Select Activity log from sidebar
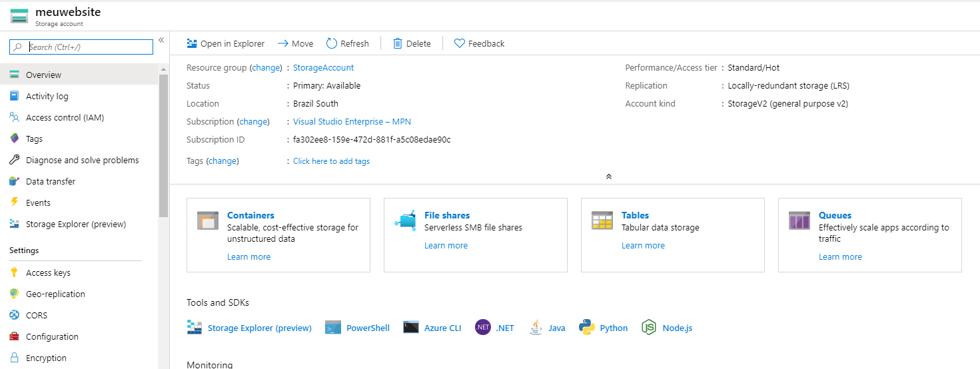Viewport: 980px width, 369px height. (47, 96)
